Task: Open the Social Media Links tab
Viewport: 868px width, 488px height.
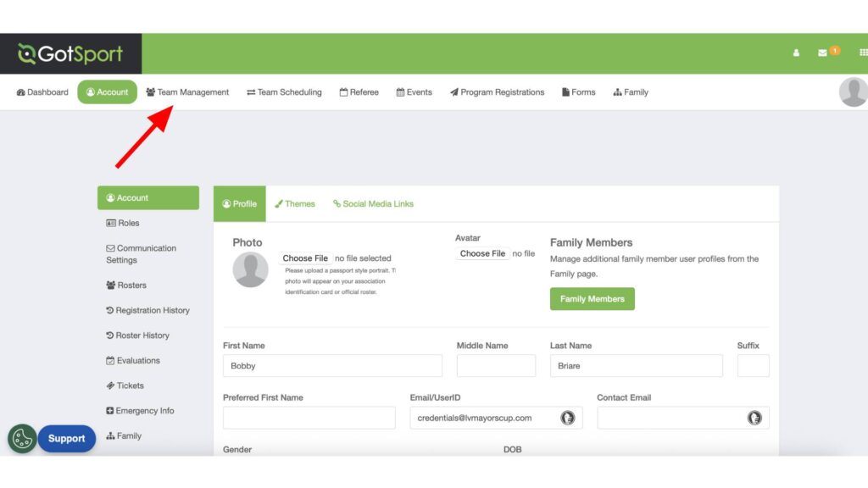Action: click(x=373, y=204)
